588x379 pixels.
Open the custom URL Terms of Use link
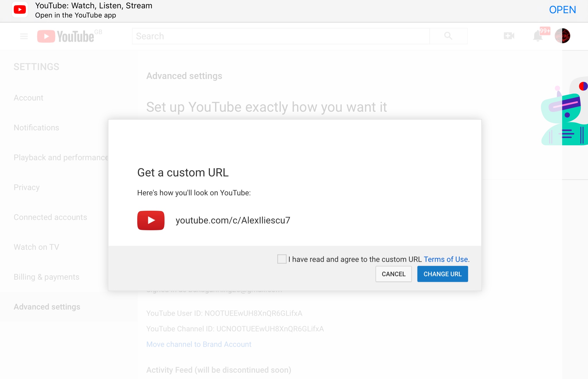446,259
